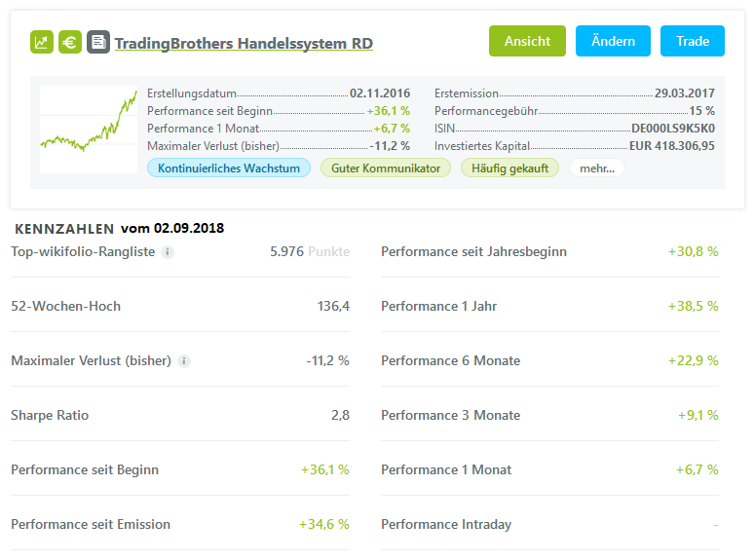The height and width of the screenshot is (560, 754).
Task: Click the KENNZAHLEN heading
Action: point(64,229)
